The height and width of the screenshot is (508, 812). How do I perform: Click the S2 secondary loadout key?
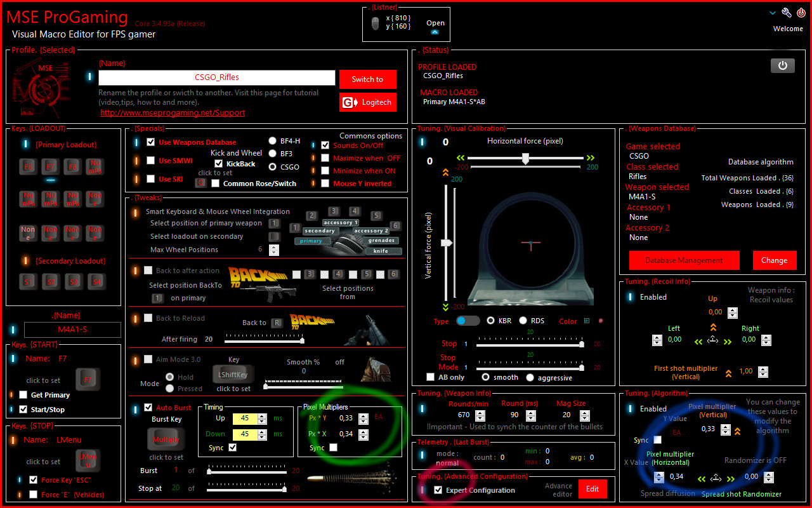click(51, 281)
